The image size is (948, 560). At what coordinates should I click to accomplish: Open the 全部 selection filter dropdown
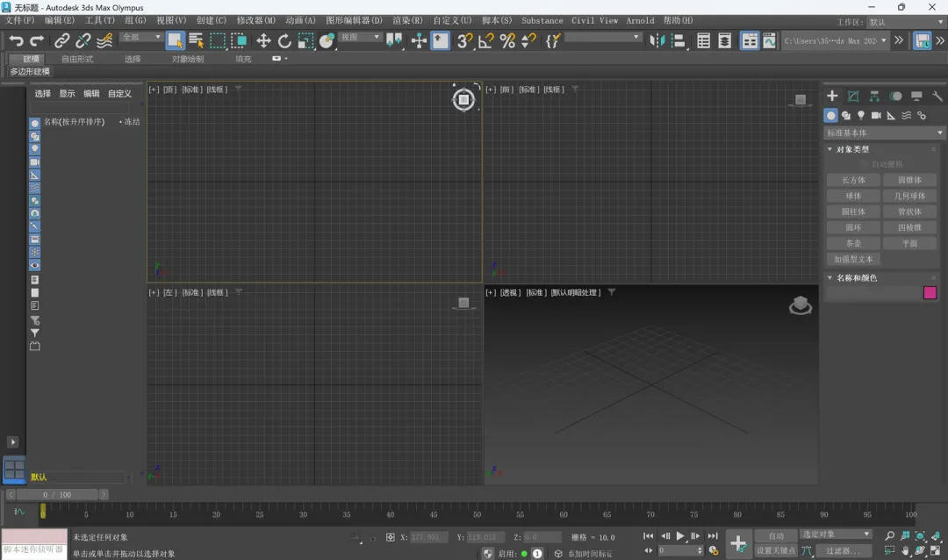pos(141,38)
